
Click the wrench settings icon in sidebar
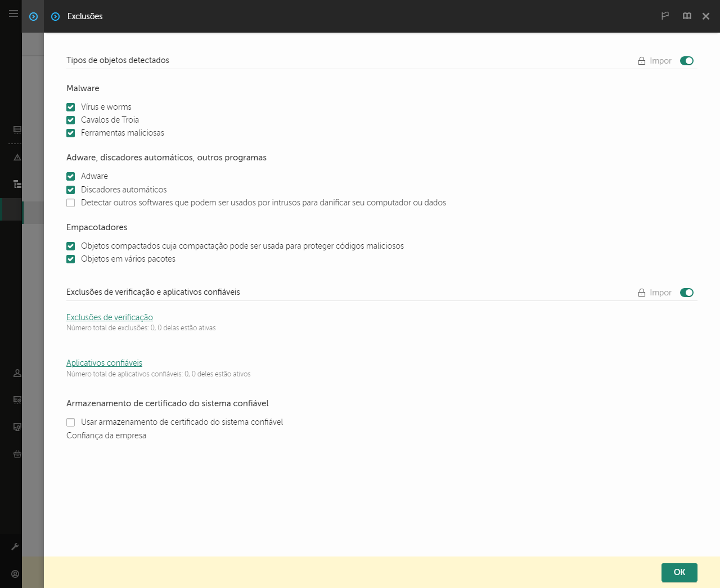[x=15, y=546]
